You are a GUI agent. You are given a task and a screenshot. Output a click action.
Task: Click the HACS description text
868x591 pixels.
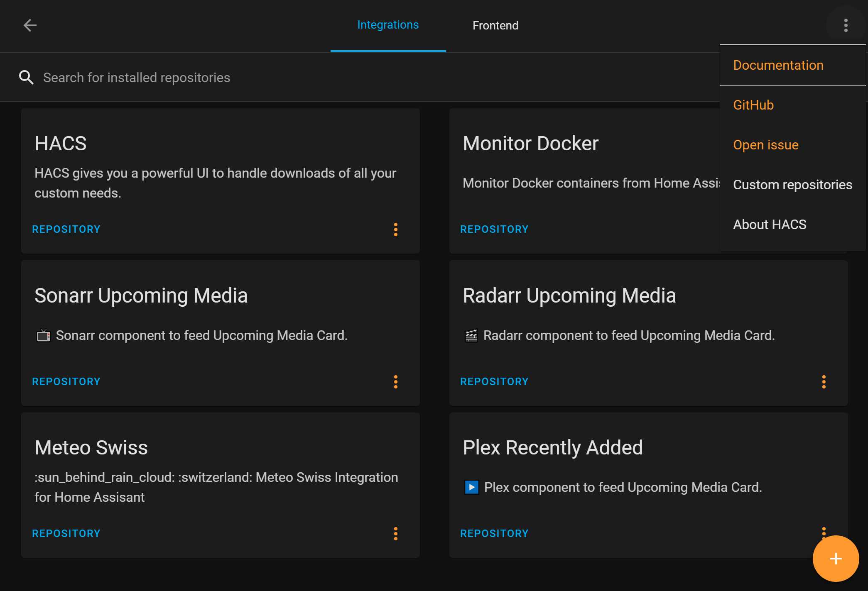[x=215, y=183]
